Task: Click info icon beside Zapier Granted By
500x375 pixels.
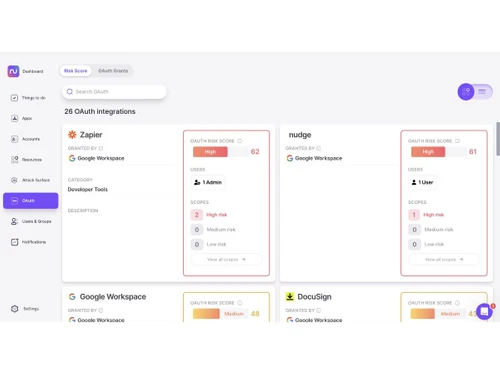Action: (101, 148)
